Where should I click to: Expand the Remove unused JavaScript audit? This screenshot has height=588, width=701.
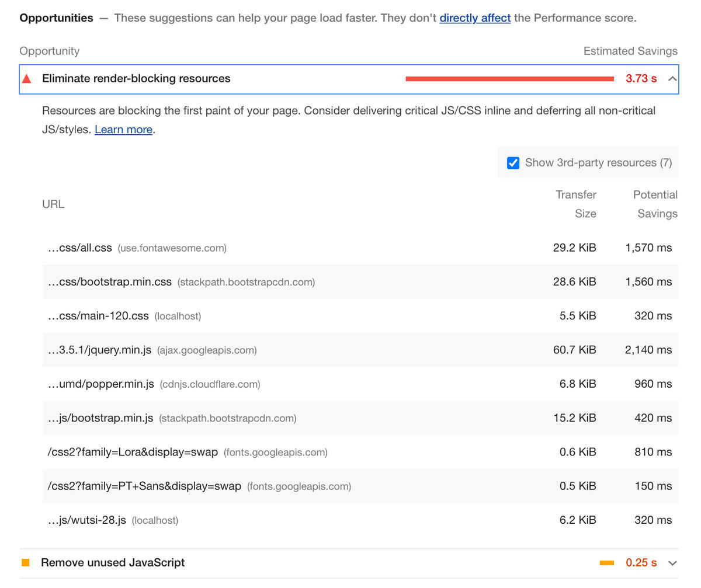point(672,563)
